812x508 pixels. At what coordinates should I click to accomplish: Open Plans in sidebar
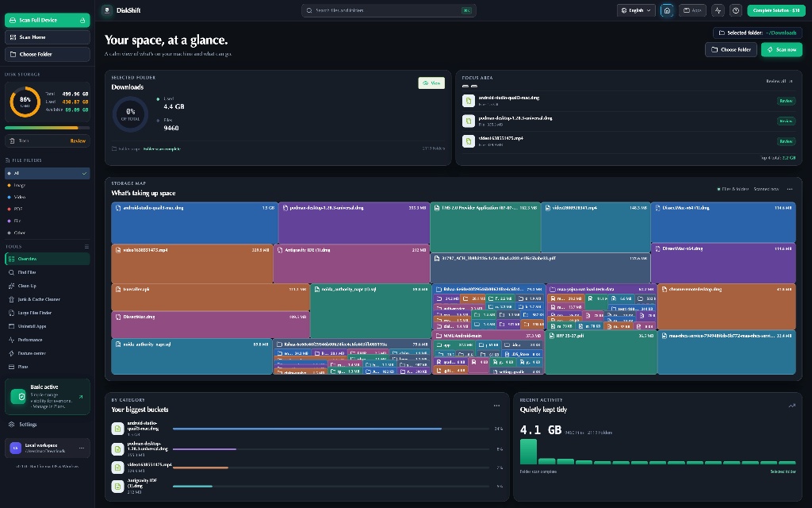47,367
